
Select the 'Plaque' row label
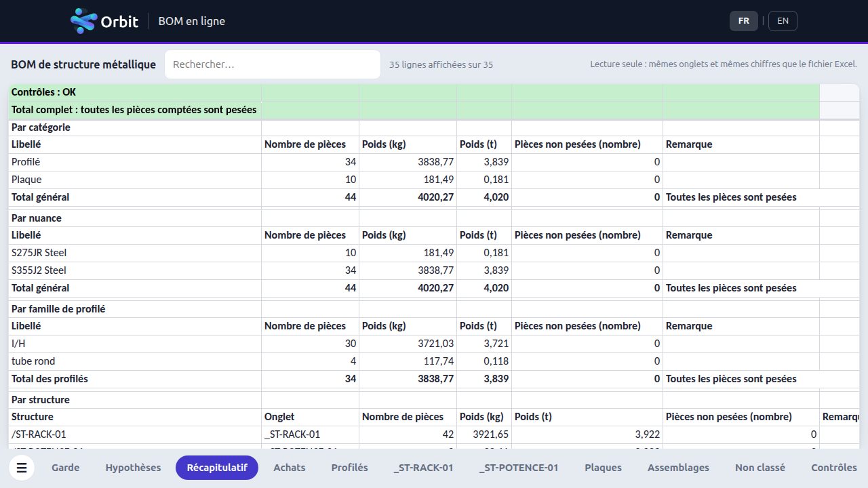135,180
